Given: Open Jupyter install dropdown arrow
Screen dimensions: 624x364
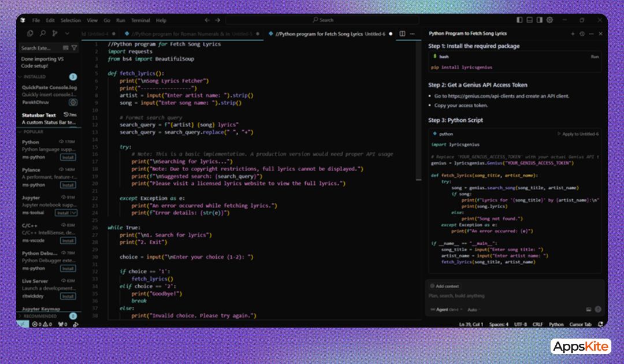Looking at the screenshot, I should point(73,213).
